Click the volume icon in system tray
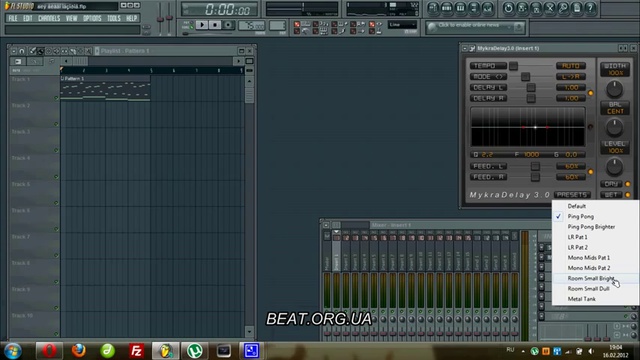Screen dimensions: 640x360 (591, 351)
